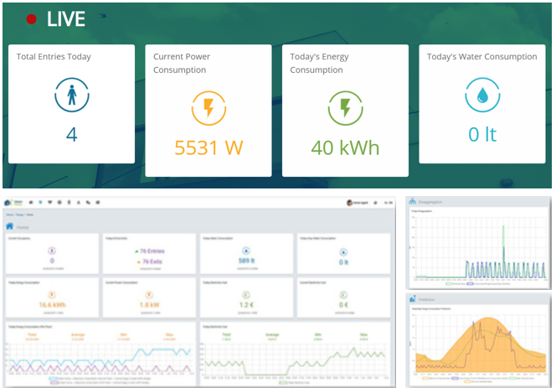The height and width of the screenshot is (392, 556).
Task: Click the breadcrumb path below the navbar
Action: pos(18,216)
